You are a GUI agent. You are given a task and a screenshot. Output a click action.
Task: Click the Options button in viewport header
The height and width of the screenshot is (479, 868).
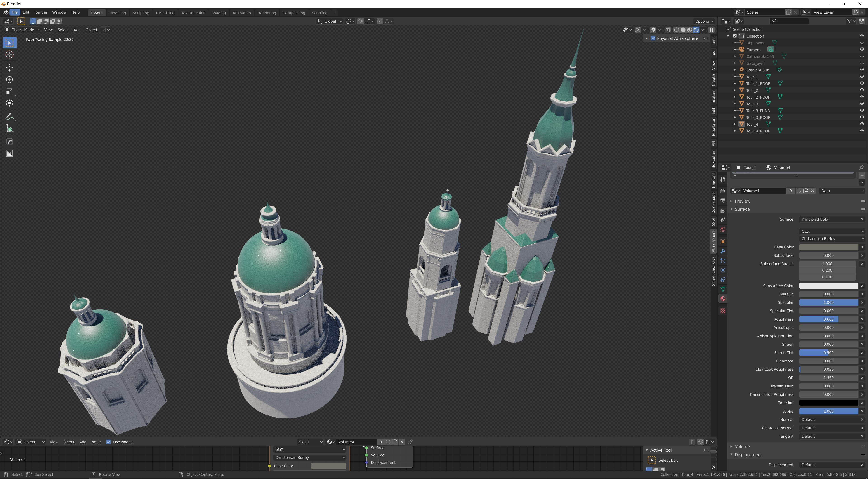(704, 21)
